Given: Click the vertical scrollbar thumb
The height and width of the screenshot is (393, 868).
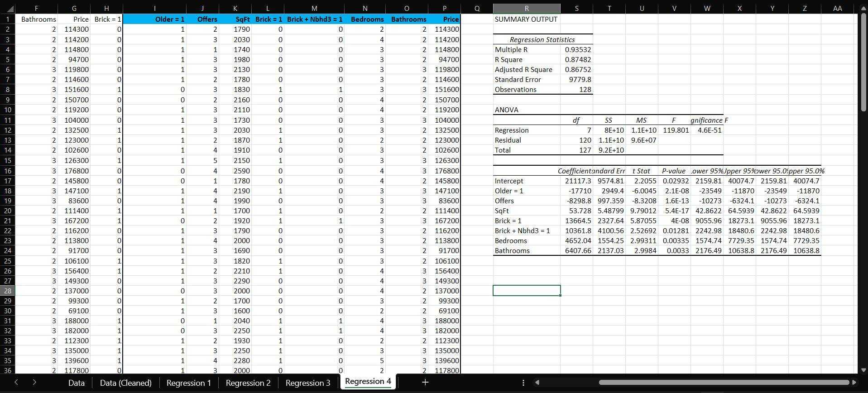Looking at the screenshot, I should click(x=863, y=62).
